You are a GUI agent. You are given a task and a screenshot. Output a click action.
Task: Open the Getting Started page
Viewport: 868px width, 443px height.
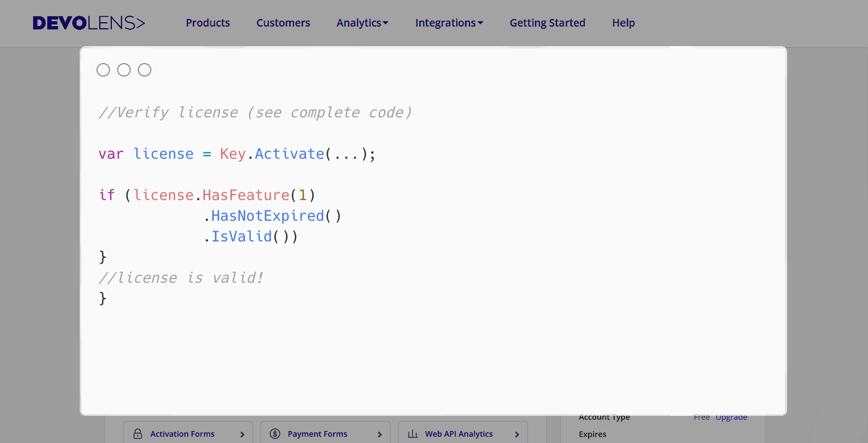click(x=547, y=23)
